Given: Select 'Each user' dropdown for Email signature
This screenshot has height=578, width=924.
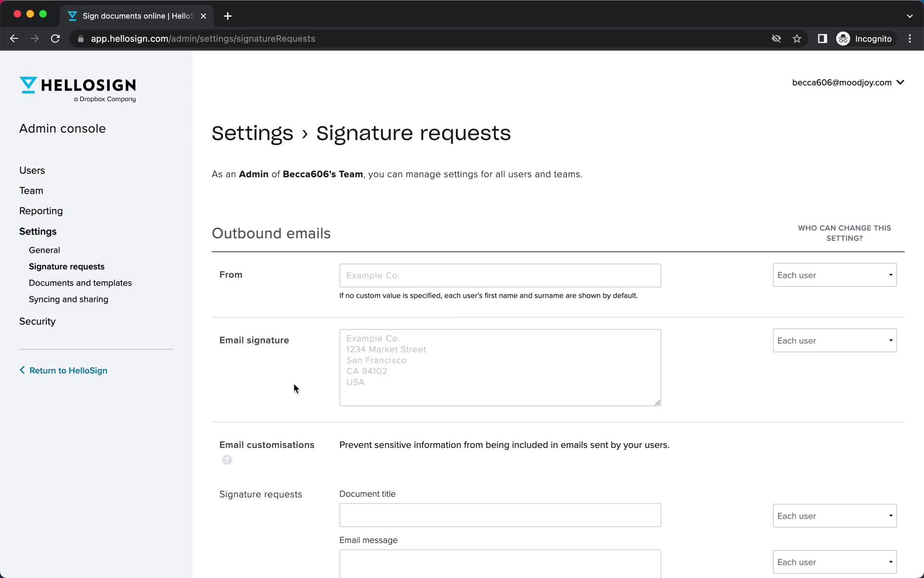Looking at the screenshot, I should pos(834,340).
